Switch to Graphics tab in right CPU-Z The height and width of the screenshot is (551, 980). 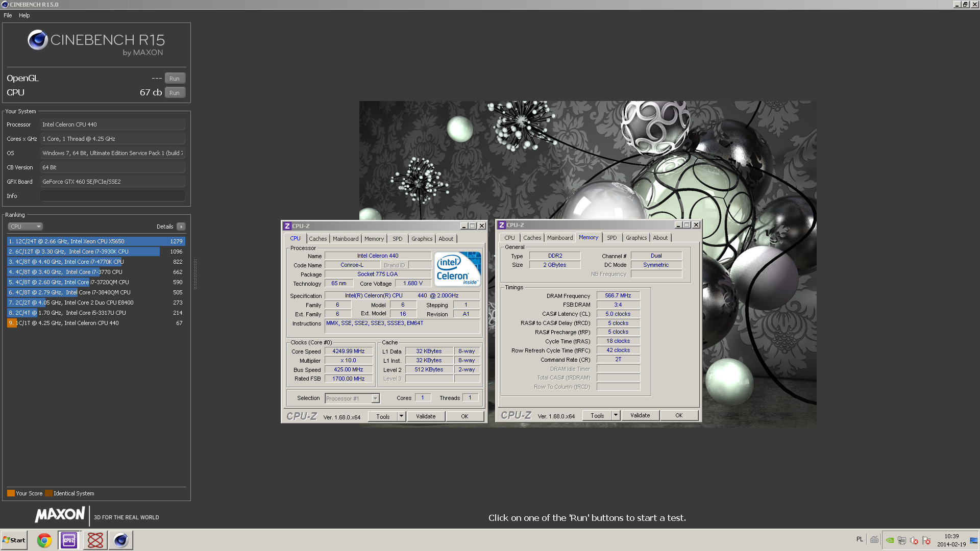[x=636, y=238]
